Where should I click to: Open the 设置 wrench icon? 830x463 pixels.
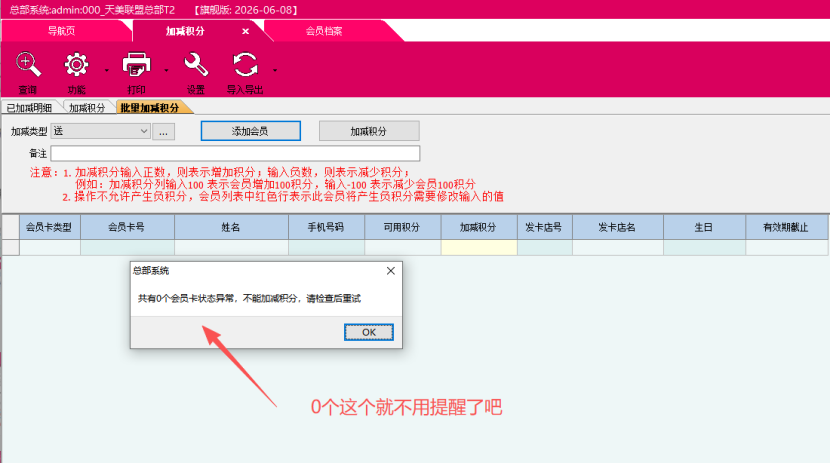(196, 65)
